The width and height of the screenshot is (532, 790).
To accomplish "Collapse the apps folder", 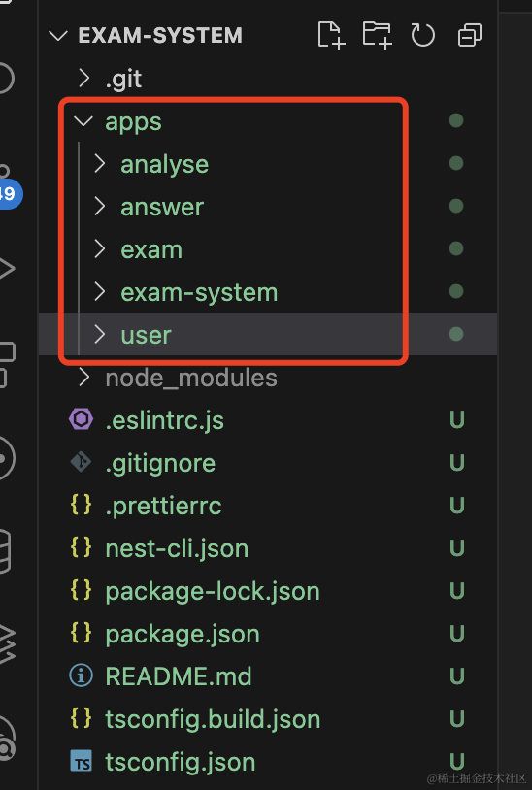I will tap(83, 121).
